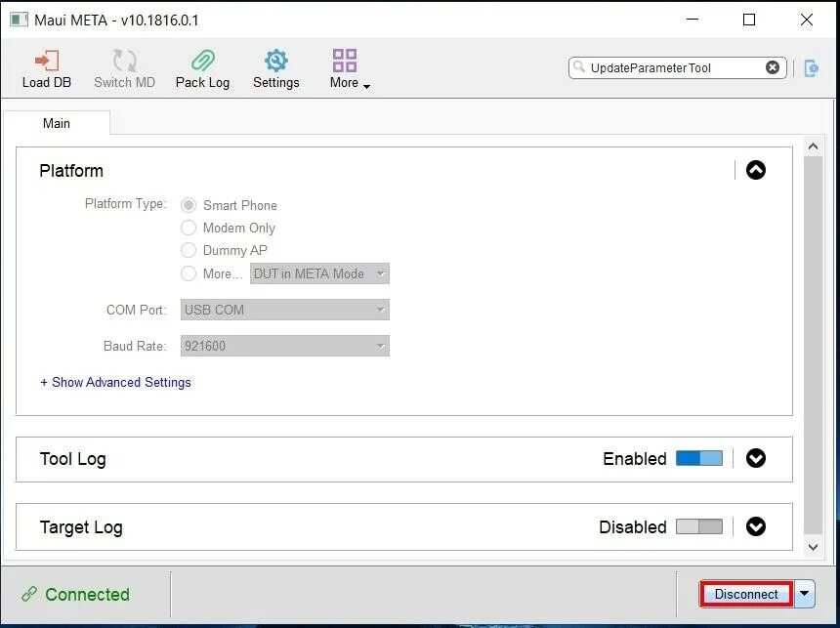Switch to the Main tab

[57, 123]
